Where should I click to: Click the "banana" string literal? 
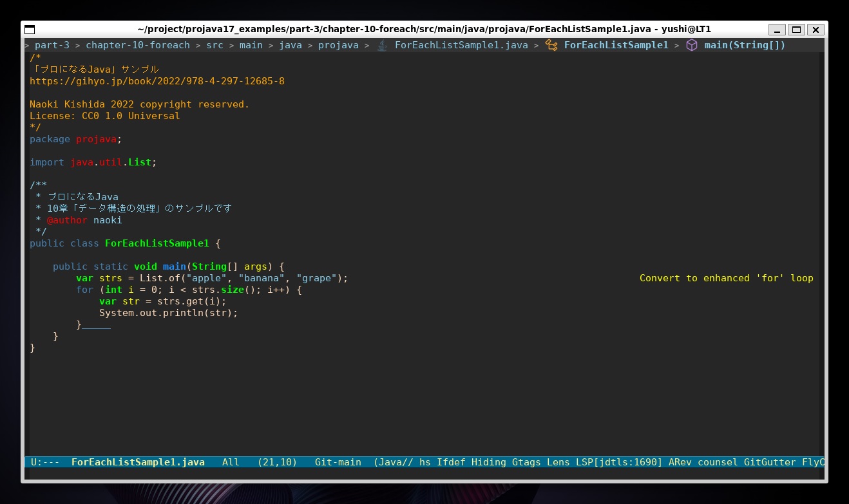point(262,278)
